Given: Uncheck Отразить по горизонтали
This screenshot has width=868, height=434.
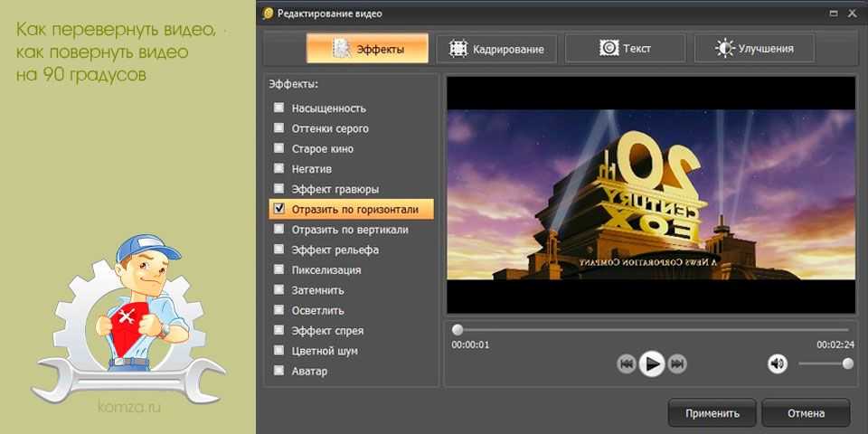Looking at the screenshot, I should [x=279, y=209].
